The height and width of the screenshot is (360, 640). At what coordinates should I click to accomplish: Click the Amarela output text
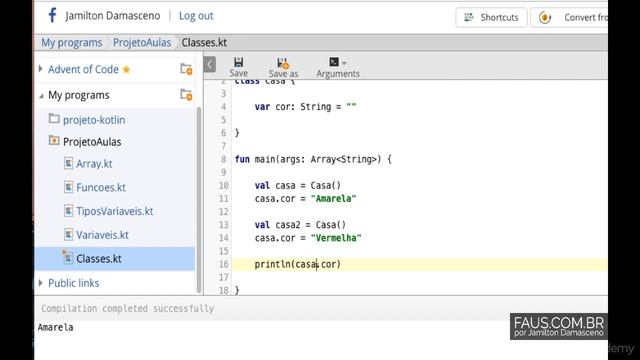(56, 327)
